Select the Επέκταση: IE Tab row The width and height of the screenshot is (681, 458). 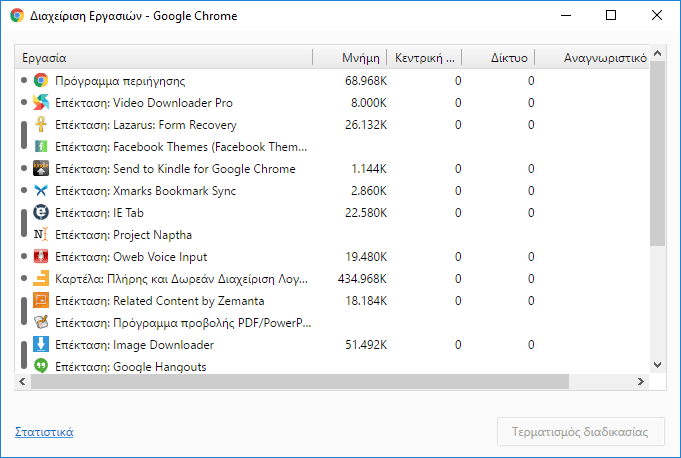(332, 212)
